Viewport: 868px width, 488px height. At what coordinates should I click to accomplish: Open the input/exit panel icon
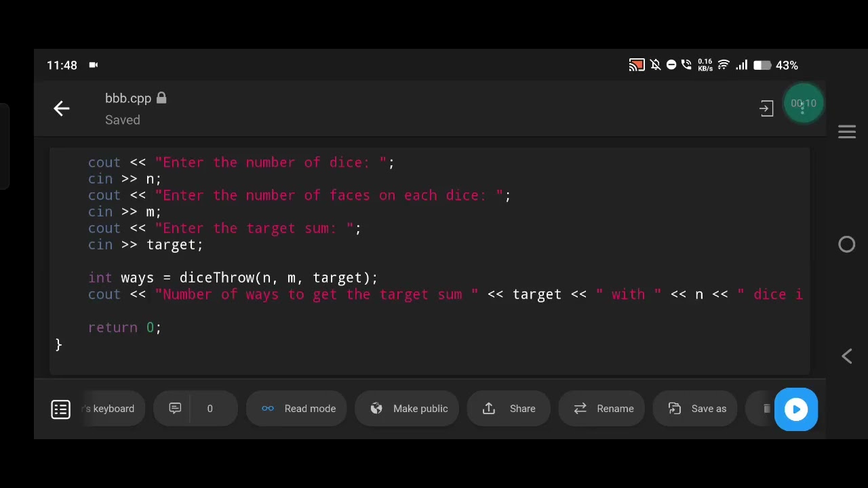click(x=766, y=108)
